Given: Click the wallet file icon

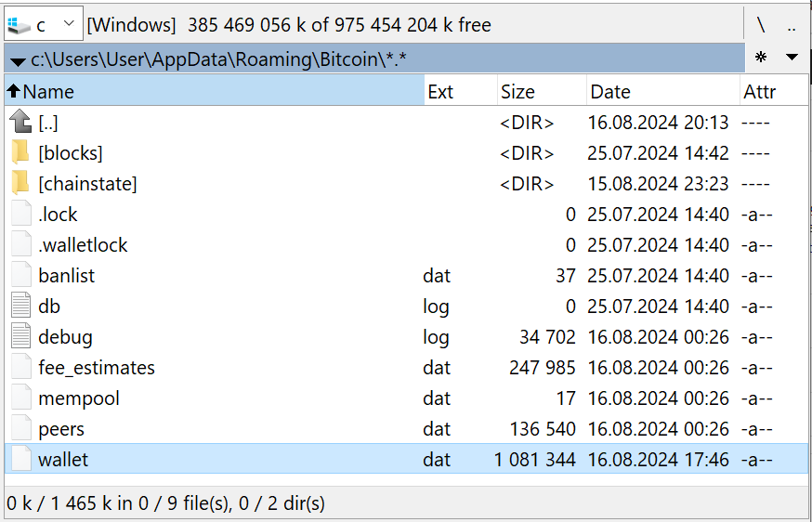Looking at the screenshot, I should pos(21,458).
